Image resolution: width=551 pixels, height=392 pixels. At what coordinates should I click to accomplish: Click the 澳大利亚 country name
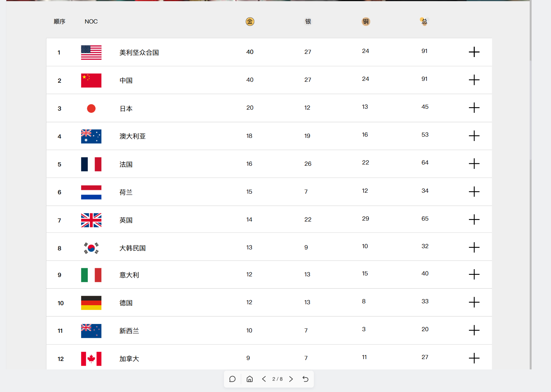pyautogui.click(x=133, y=136)
